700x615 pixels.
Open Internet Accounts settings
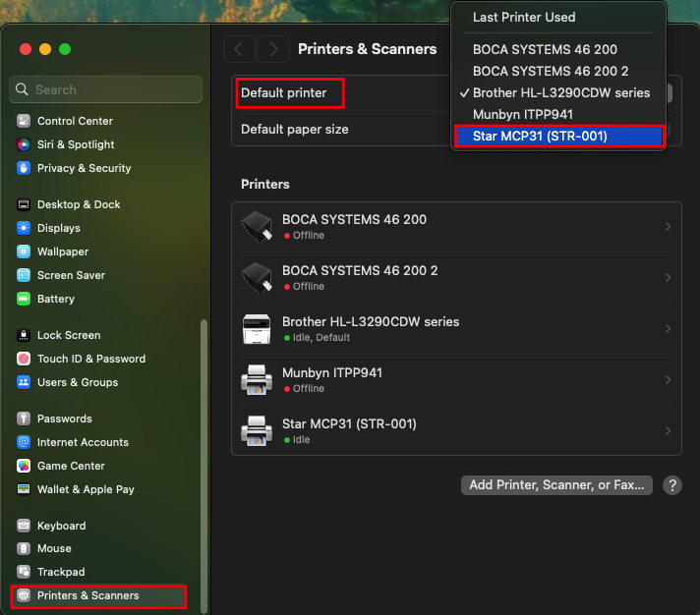tap(83, 442)
